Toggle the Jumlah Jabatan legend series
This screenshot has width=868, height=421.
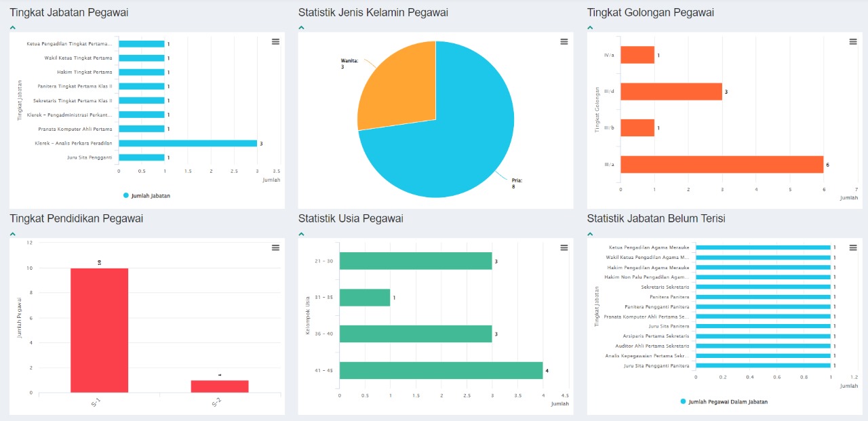(x=147, y=196)
